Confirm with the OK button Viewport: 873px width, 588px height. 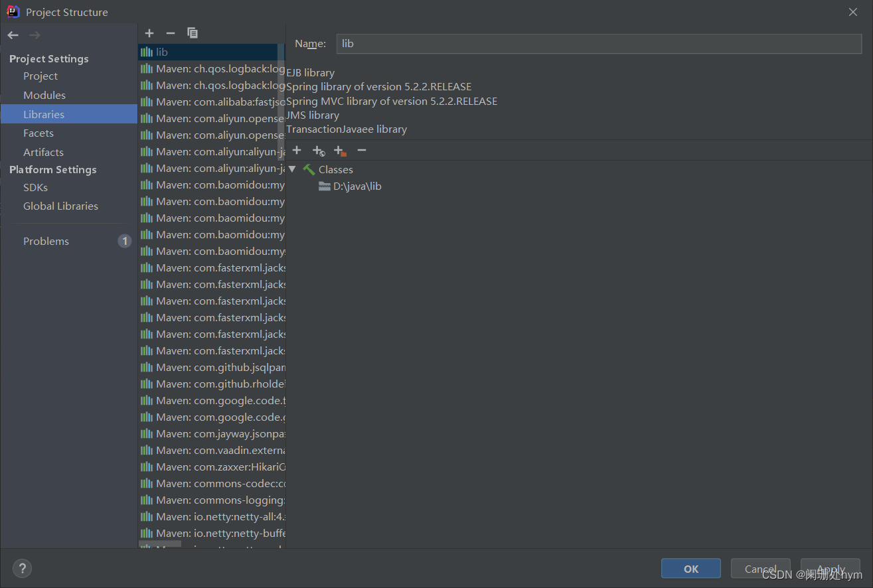(x=691, y=569)
